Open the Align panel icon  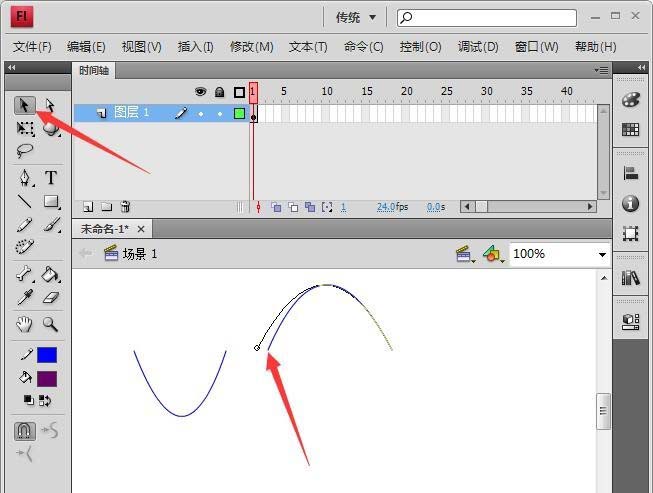pos(631,174)
